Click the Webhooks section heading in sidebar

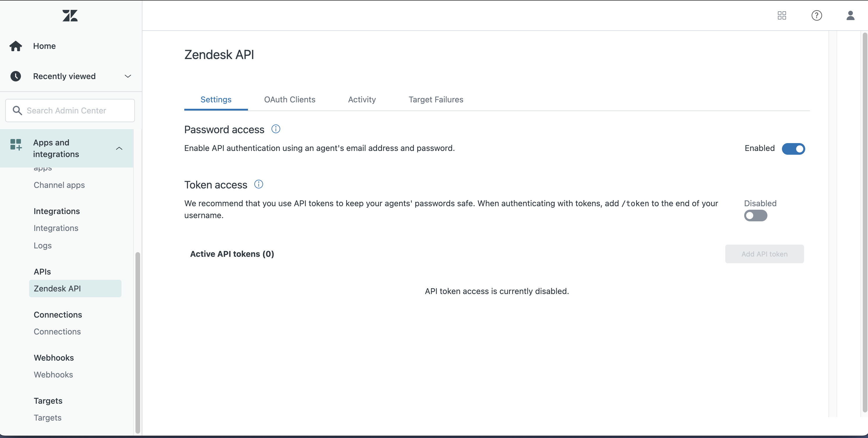tap(53, 358)
